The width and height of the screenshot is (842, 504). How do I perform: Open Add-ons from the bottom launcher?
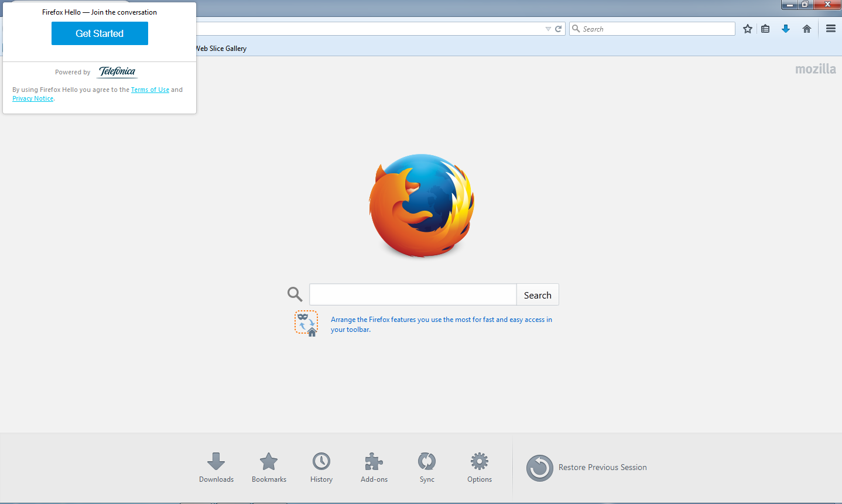374,467
